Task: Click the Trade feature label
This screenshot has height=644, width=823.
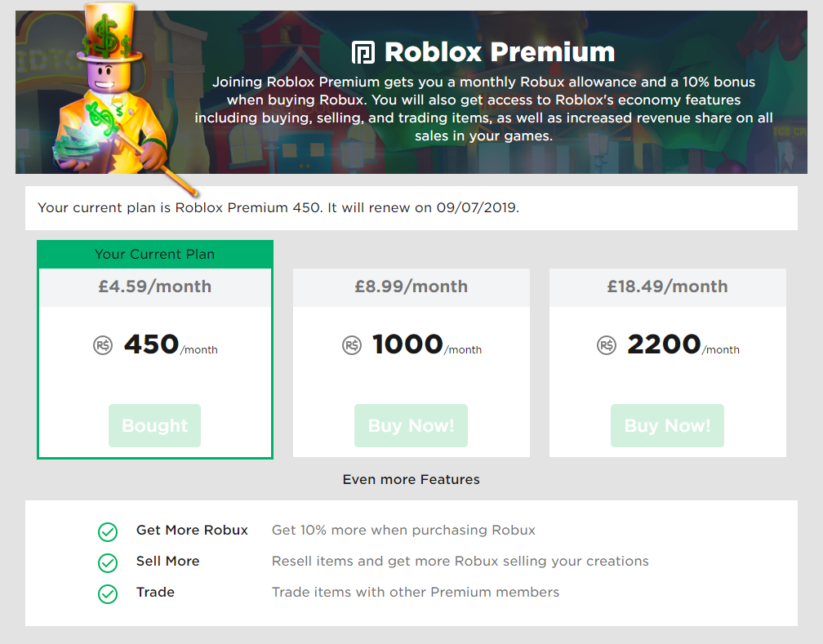Action: click(x=155, y=593)
